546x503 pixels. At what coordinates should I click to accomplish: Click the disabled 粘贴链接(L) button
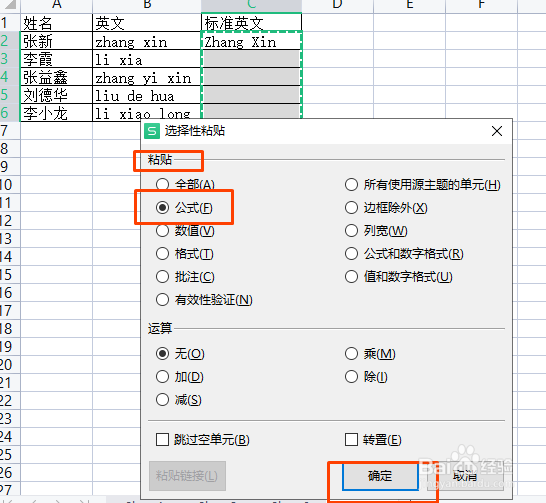(x=187, y=476)
